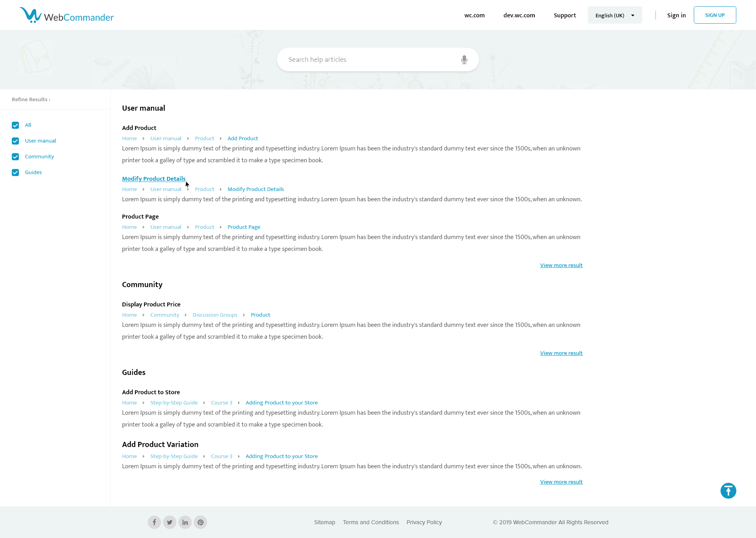Open the LinkedIn social icon
Viewport: 756px width, 538px height.
185,522
